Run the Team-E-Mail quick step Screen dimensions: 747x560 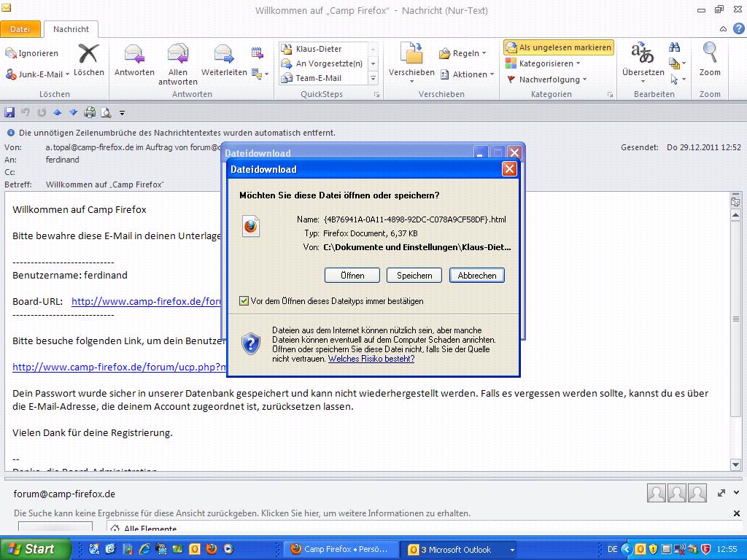click(325, 77)
